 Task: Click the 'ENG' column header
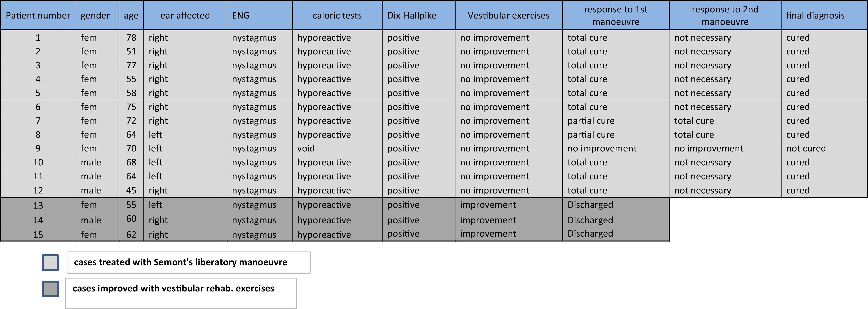[241, 15]
